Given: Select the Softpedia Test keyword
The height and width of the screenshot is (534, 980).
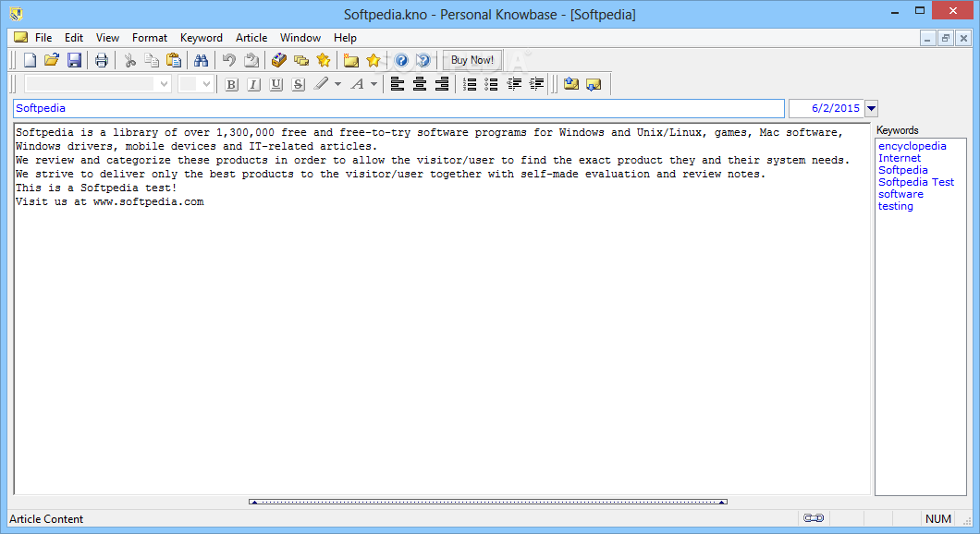Looking at the screenshot, I should point(916,182).
